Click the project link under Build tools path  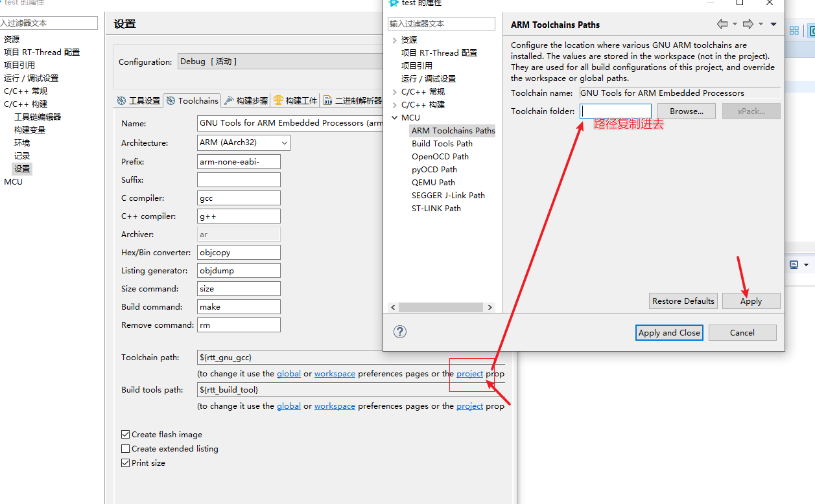coord(469,406)
